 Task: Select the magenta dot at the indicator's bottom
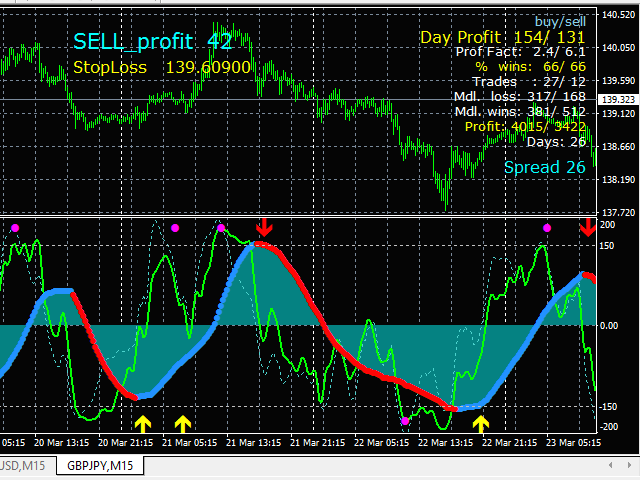pyautogui.click(x=404, y=421)
